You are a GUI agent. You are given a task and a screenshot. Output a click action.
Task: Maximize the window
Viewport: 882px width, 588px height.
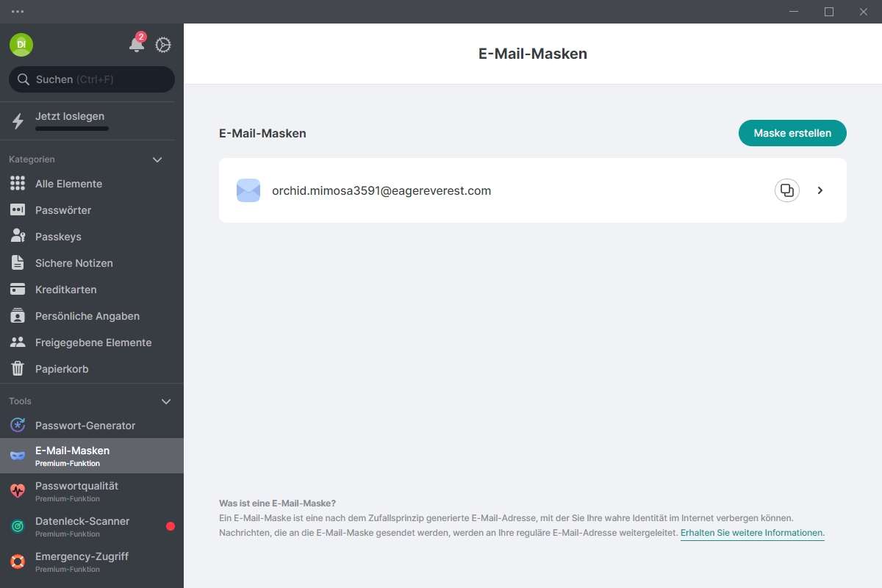pyautogui.click(x=829, y=12)
